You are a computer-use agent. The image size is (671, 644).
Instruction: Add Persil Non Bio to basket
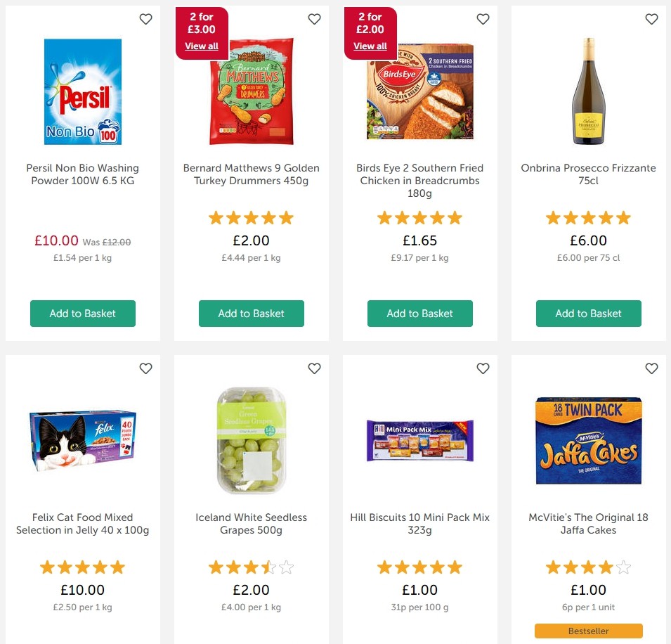coord(82,314)
